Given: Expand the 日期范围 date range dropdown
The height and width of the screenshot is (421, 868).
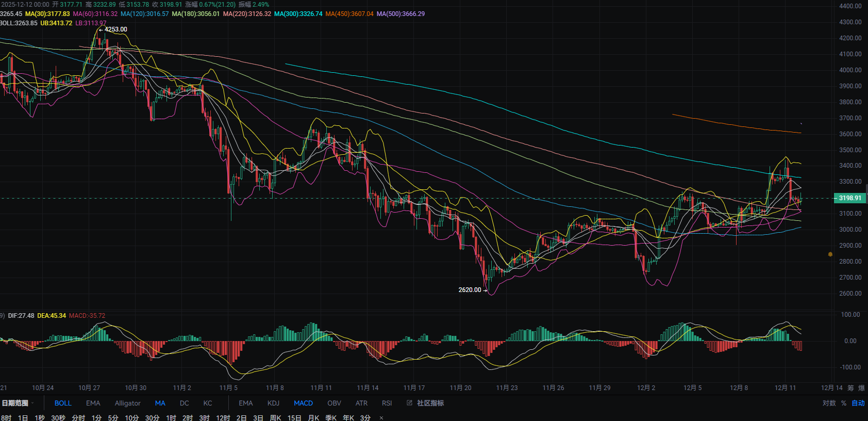Looking at the screenshot, I should pyautogui.click(x=18, y=403).
